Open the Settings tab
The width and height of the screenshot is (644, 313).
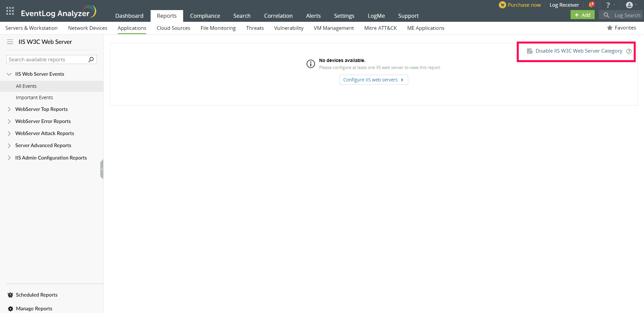[344, 16]
